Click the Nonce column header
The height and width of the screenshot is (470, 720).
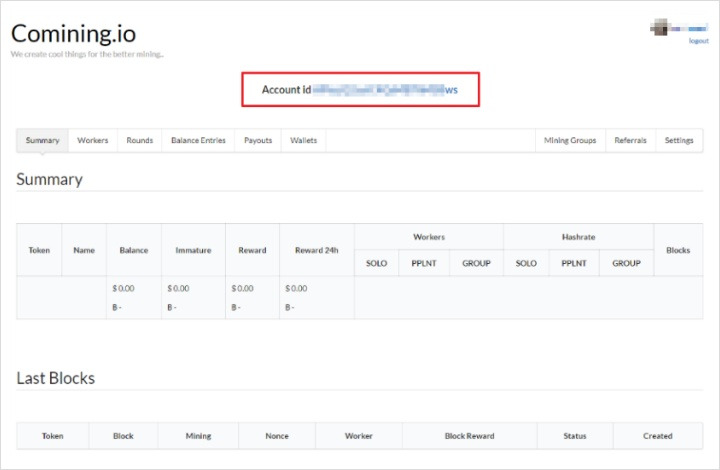coord(277,436)
